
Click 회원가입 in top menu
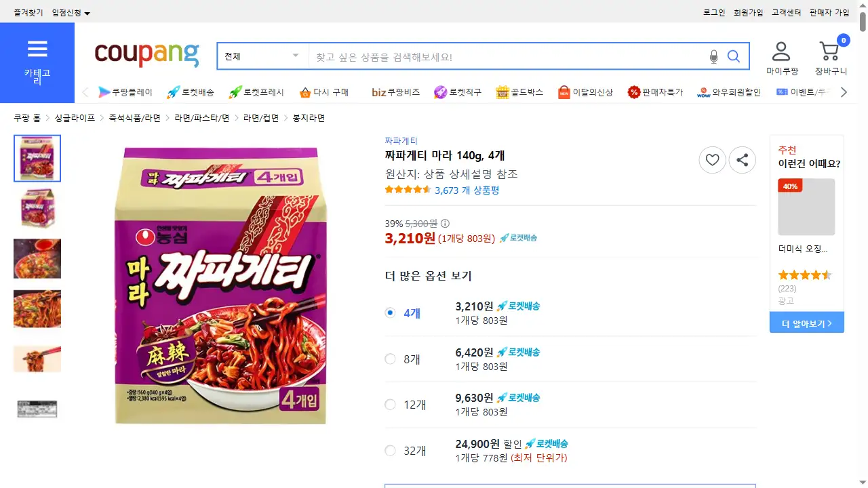pos(749,13)
